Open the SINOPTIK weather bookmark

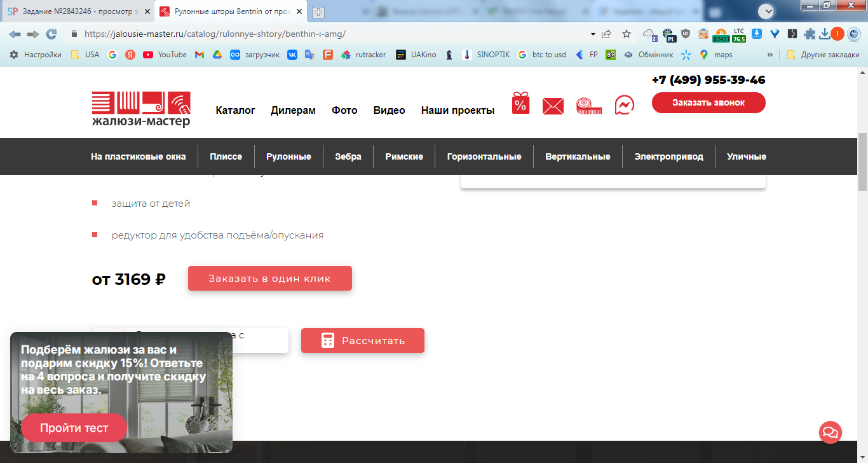pos(486,55)
